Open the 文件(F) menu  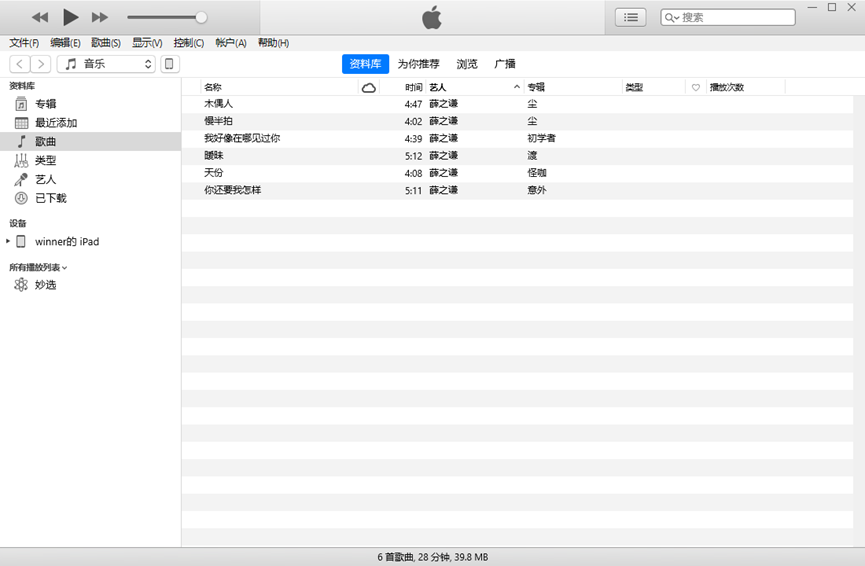24,43
